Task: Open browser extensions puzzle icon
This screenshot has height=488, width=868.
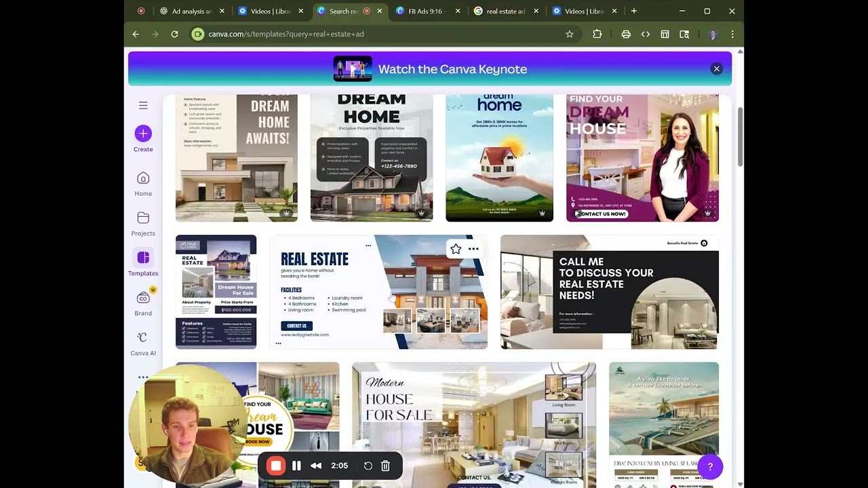Action: click(x=597, y=34)
